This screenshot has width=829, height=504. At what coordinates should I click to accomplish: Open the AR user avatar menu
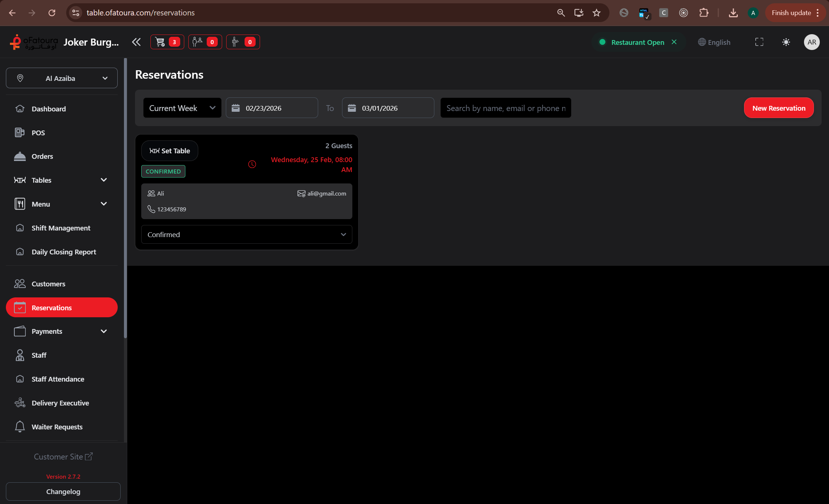tap(811, 42)
